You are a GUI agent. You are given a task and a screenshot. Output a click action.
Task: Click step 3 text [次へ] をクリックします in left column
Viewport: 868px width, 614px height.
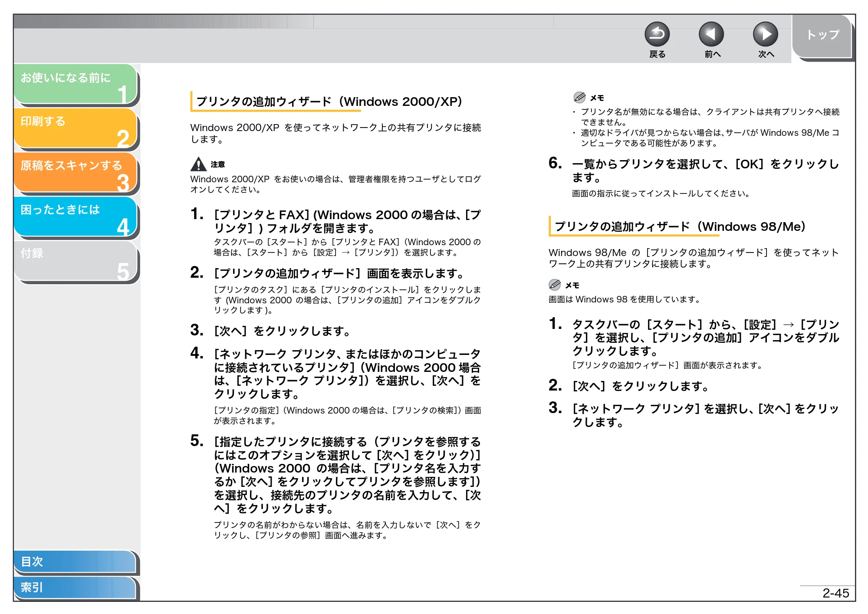[x=282, y=331]
